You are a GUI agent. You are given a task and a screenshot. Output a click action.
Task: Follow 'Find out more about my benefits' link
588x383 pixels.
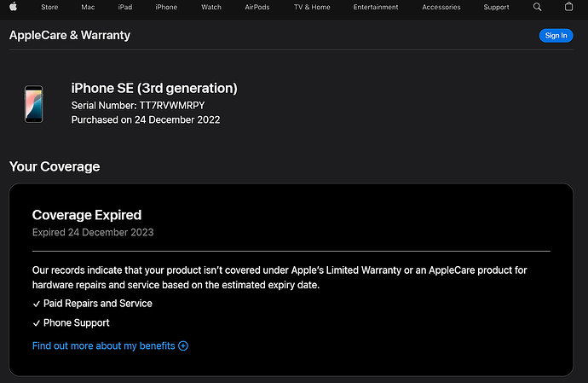point(103,345)
